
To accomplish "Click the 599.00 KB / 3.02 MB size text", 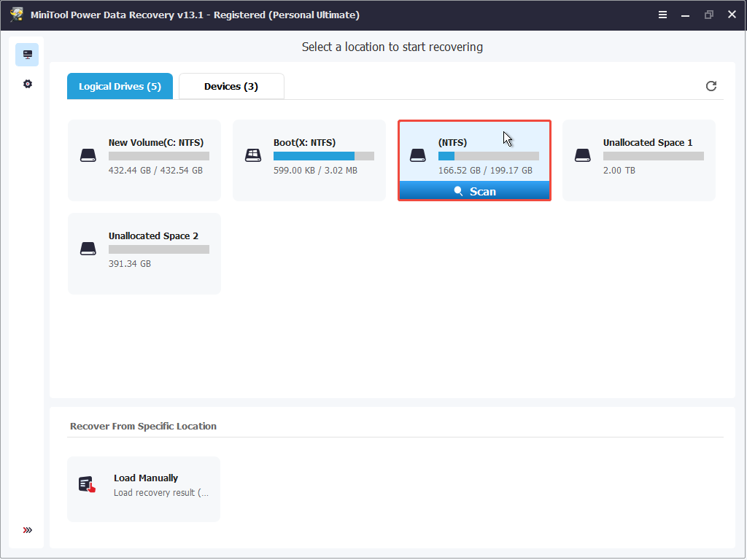I will pos(315,171).
